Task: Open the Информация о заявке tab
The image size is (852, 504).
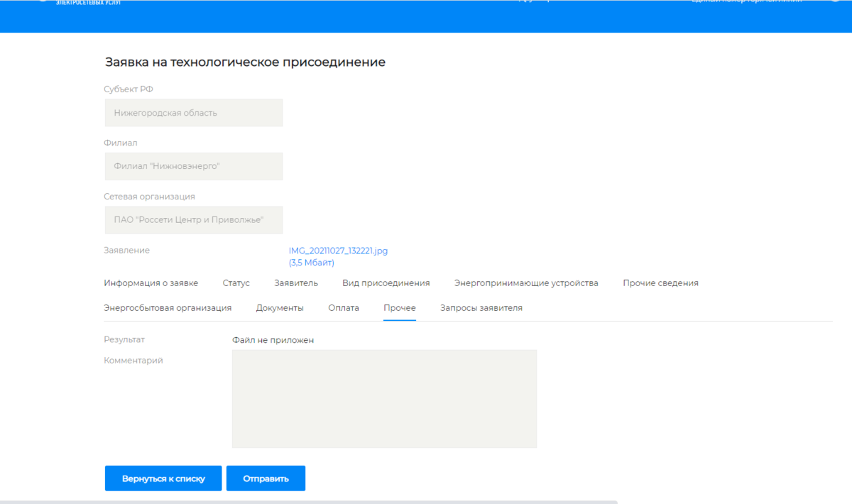Action: (x=151, y=283)
